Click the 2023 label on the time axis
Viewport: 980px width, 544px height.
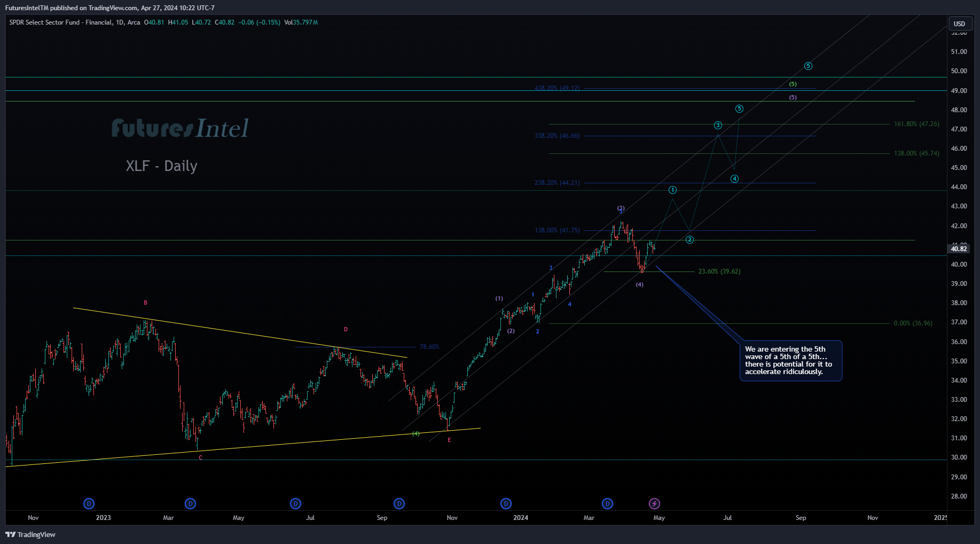tap(103, 517)
